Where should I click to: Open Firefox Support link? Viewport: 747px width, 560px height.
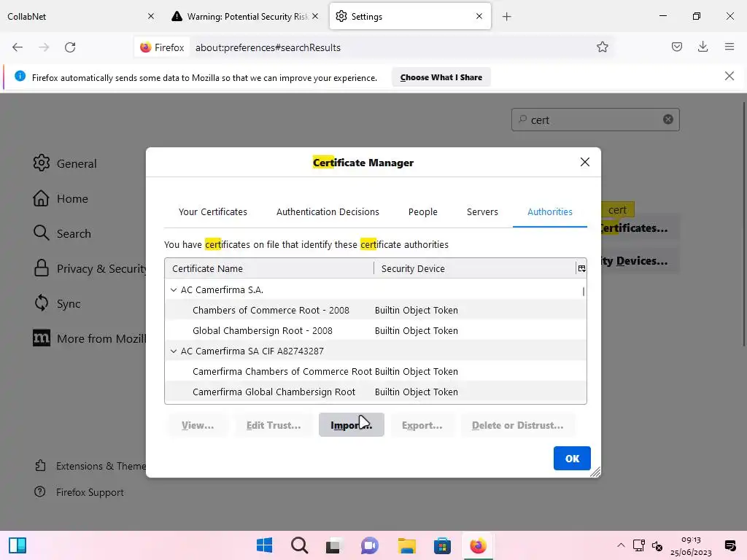click(x=79, y=492)
